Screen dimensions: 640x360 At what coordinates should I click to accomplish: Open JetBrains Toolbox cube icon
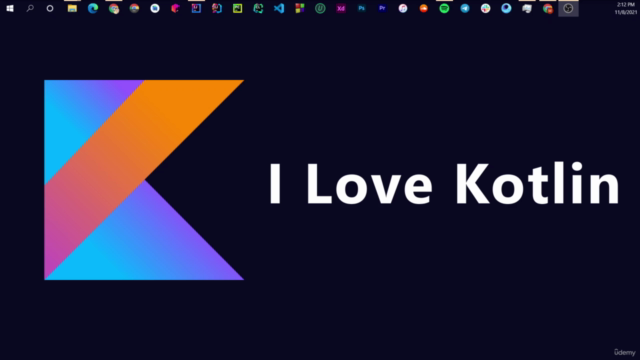pyautogui.click(x=176, y=8)
